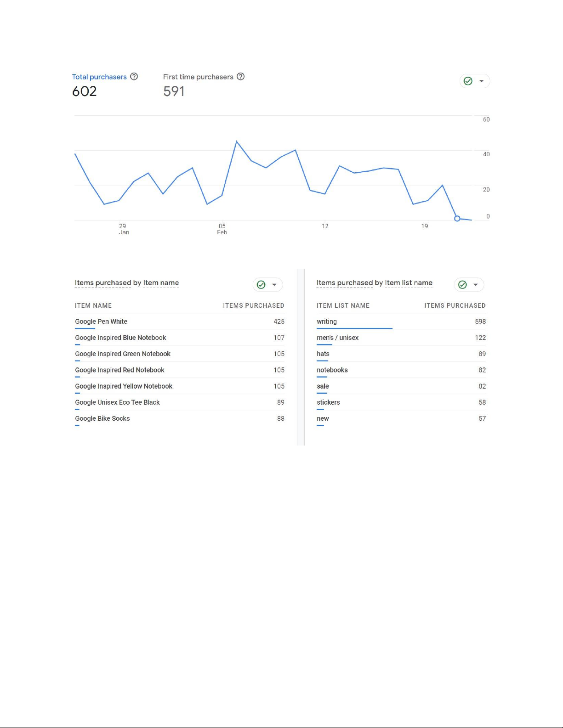Click the '05 Feb' date axis label
The width and height of the screenshot is (563, 728).
[x=222, y=229]
